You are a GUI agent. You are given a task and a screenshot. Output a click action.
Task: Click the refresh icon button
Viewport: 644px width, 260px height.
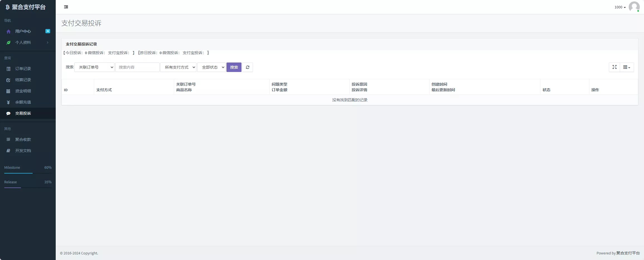tap(248, 67)
